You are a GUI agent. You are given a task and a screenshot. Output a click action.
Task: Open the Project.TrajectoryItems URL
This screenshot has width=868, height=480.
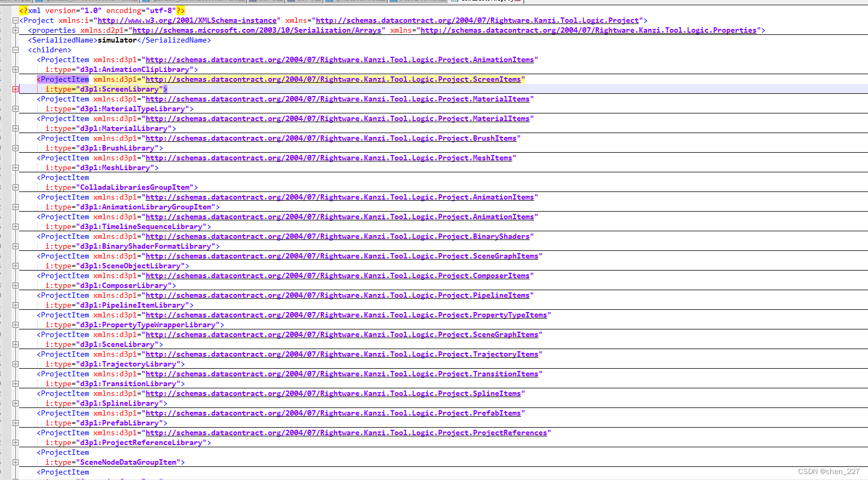[342, 355]
